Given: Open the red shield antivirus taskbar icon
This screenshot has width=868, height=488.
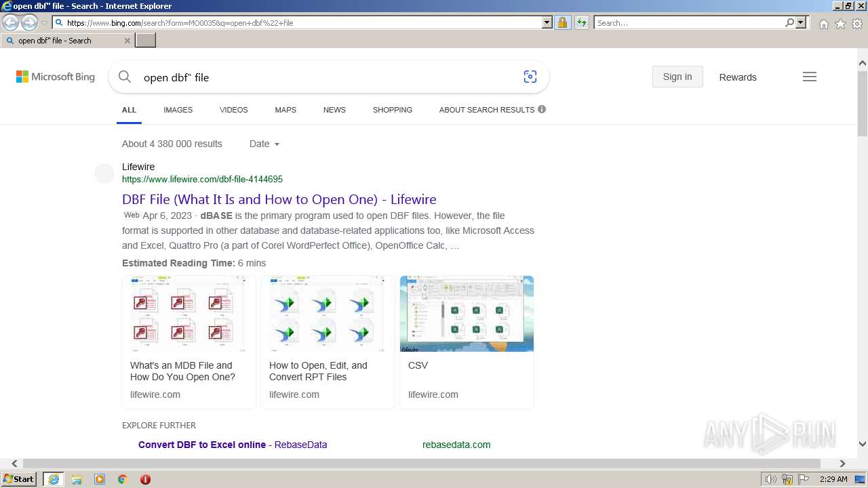Looking at the screenshot, I should [145, 479].
